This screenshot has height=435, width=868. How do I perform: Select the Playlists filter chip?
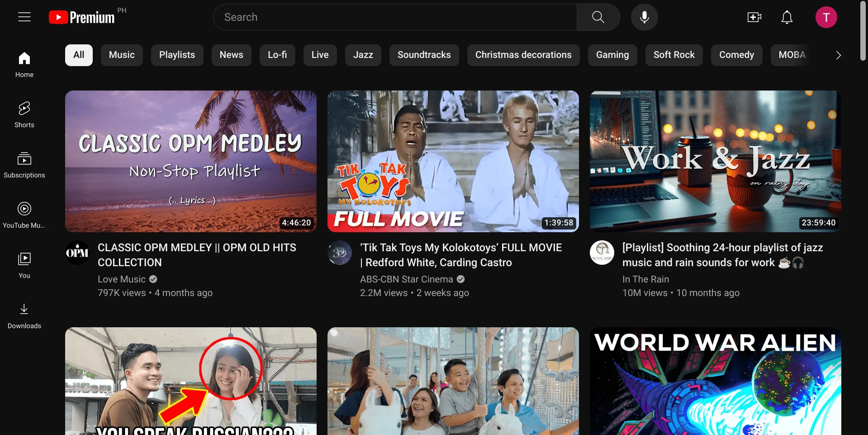pos(177,55)
